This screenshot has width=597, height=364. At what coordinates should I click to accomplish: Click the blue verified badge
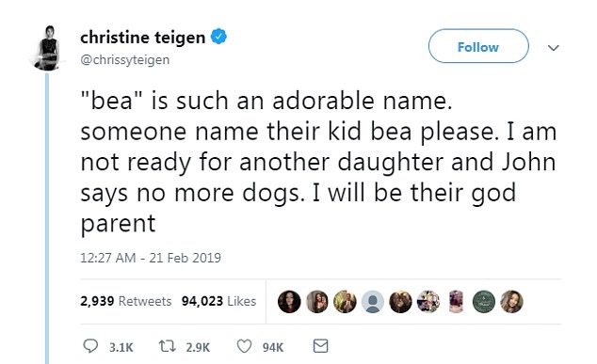pyautogui.click(x=218, y=37)
